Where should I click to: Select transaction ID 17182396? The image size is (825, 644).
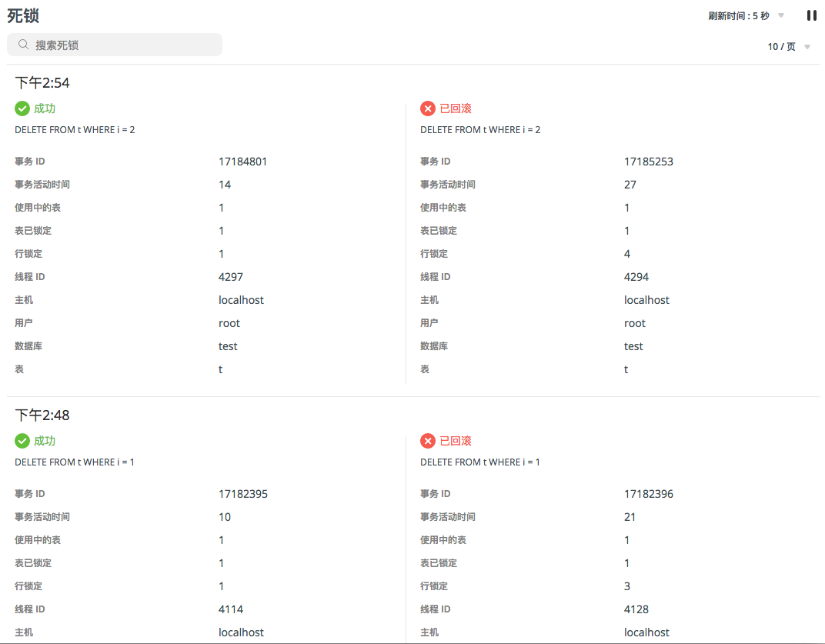pos(648,494)
